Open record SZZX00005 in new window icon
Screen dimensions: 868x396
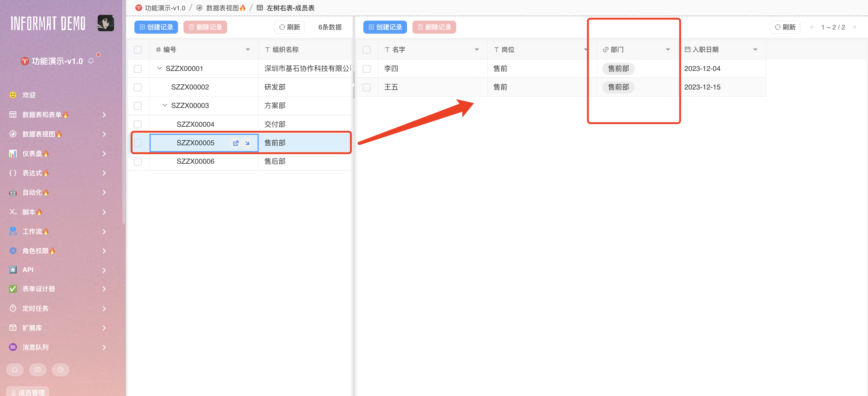236,143
